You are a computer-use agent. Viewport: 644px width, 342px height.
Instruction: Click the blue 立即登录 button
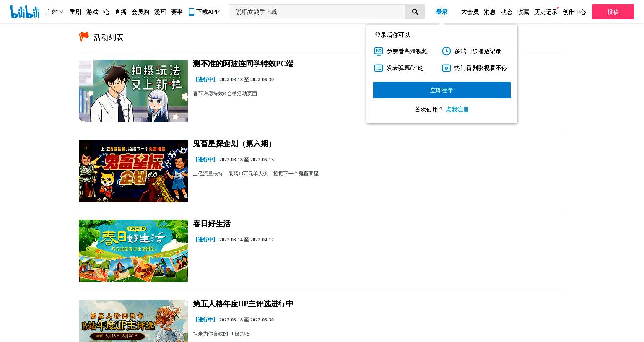(442, 90)
